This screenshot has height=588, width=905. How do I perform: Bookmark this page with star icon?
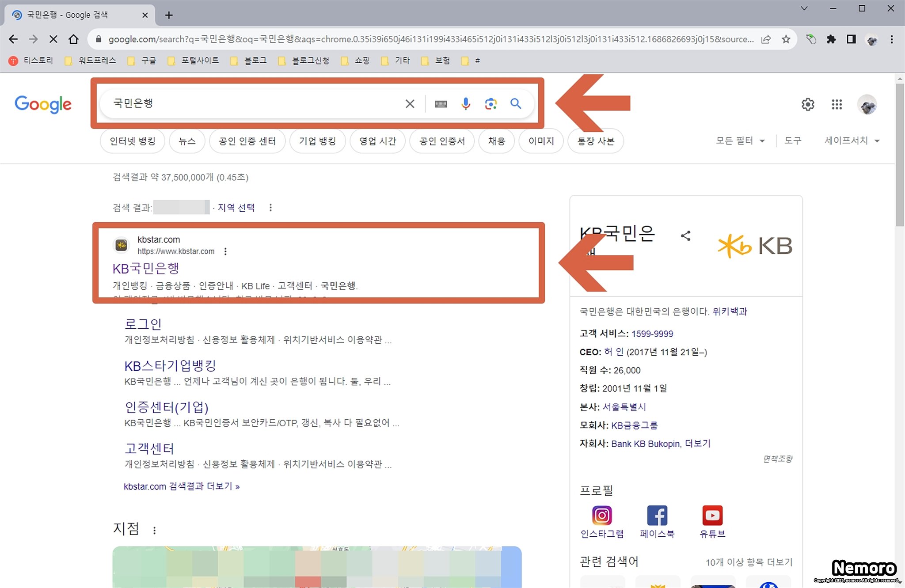[786, 39]
